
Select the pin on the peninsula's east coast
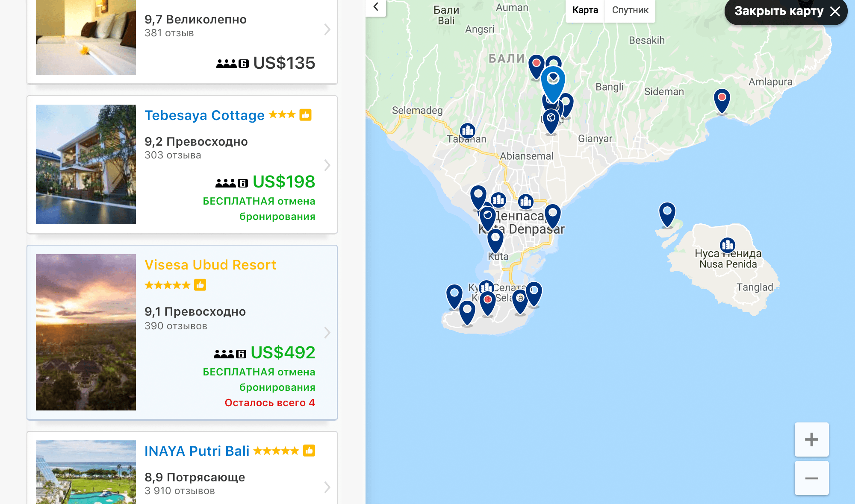(534, 294)
